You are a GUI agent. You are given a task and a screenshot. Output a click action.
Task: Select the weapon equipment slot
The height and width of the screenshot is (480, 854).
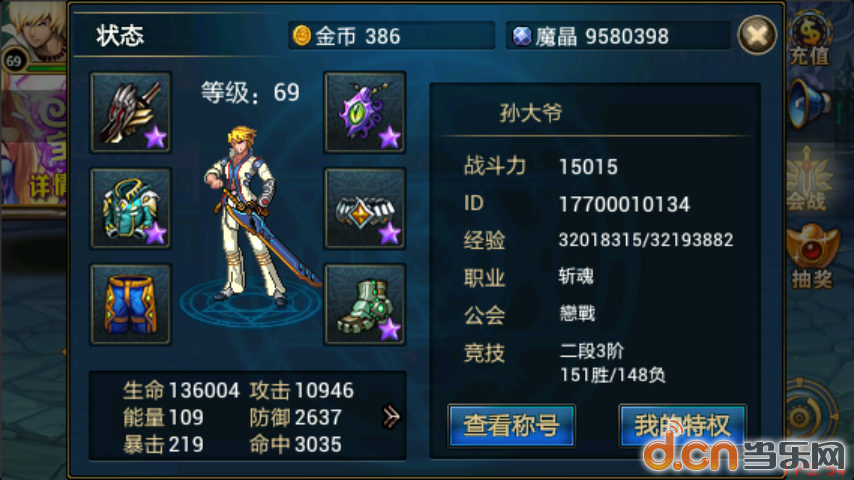coord(131,112)
